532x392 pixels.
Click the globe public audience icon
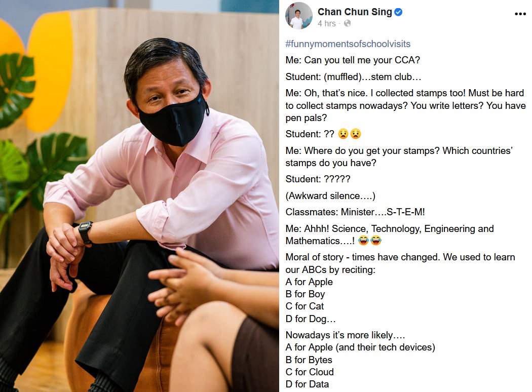[x=347, y=23]
